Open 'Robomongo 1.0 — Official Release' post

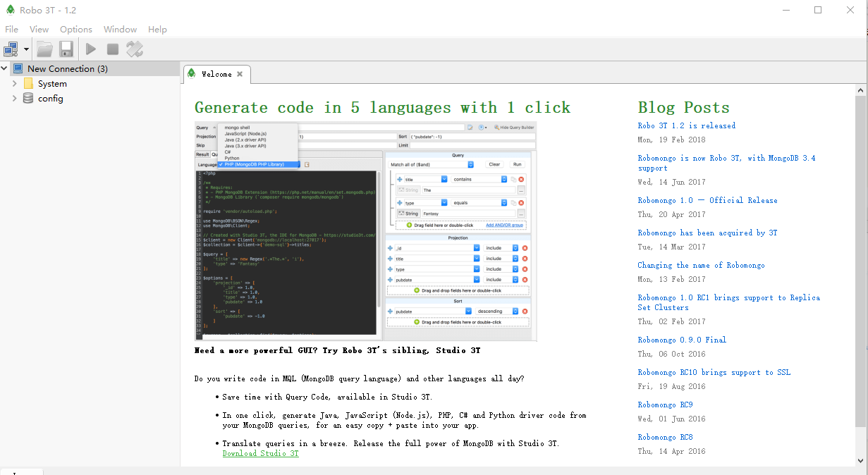pos(707,200)
